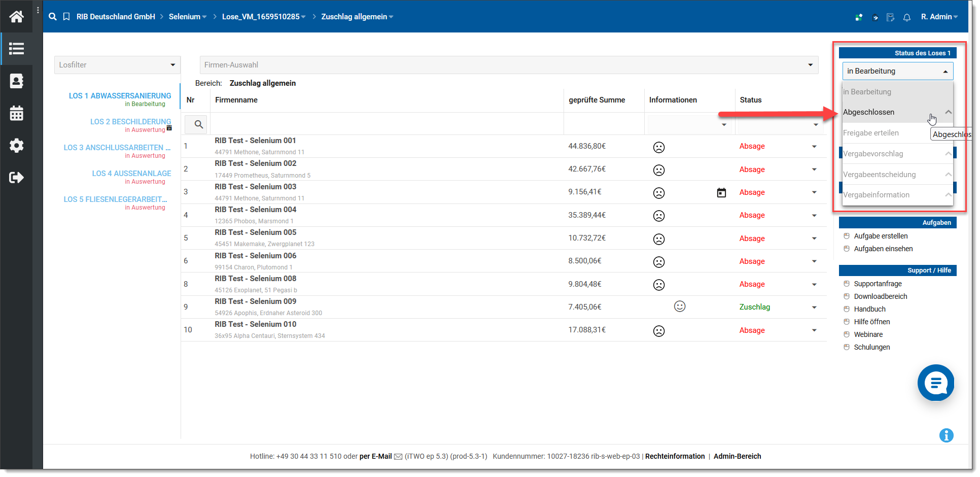Click the per E-Mail footer link
Image resolution: width=980 pixels, height=477 pixels.
pyautogui.click(x=375, y=456)
